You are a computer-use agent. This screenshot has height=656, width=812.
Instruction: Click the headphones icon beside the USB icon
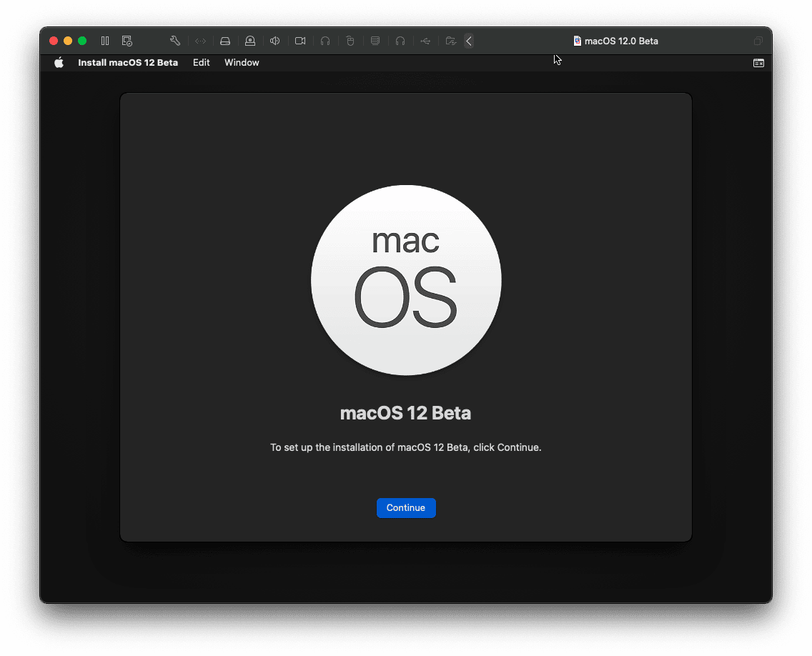[400, 41]
